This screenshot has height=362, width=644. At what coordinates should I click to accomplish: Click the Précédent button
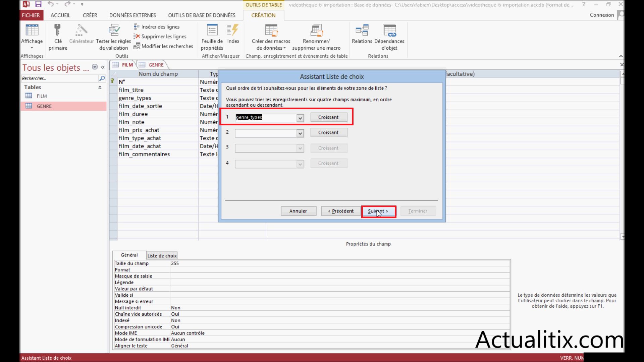click(x=340, y=211)
